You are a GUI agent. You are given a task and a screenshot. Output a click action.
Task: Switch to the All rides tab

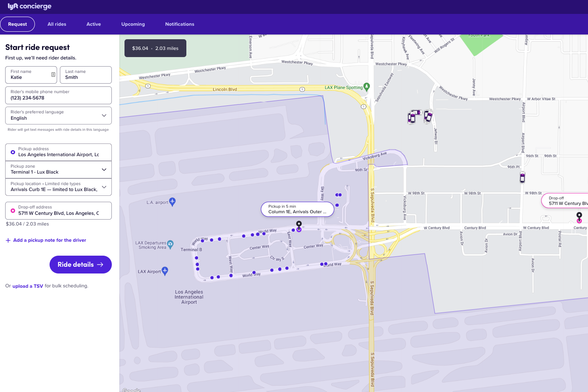pyautogui.click(x=57, y=24)
